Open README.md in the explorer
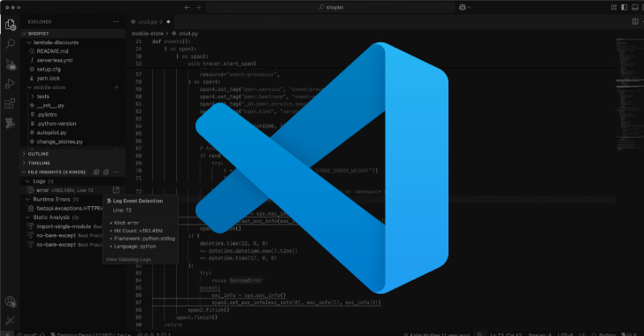644x336 pixels. tap(73, 51)
